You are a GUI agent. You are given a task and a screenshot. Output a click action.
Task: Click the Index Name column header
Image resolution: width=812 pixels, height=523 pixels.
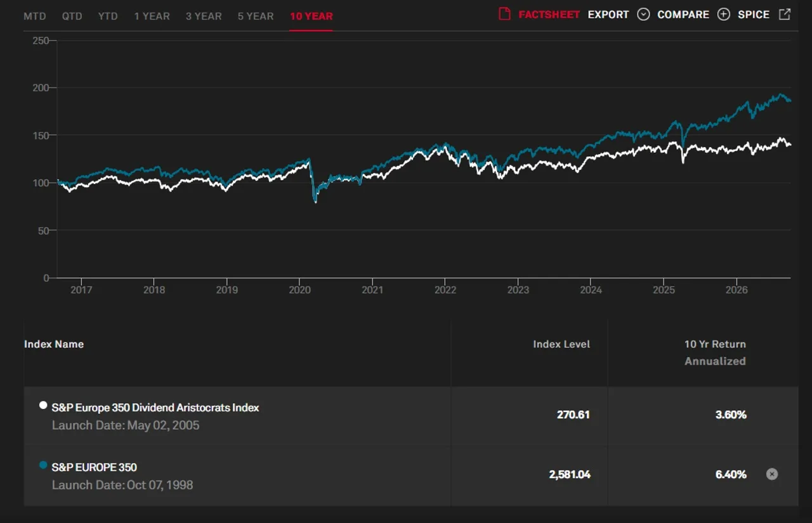coord(54,344)
